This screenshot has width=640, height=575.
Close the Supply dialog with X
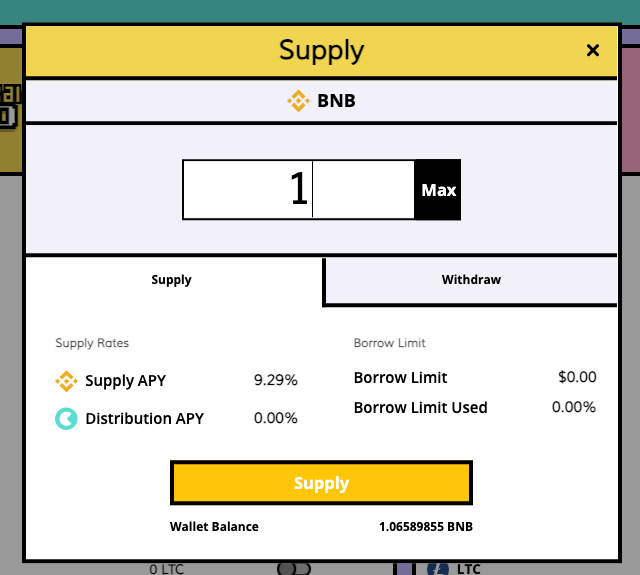coord(593,51)
